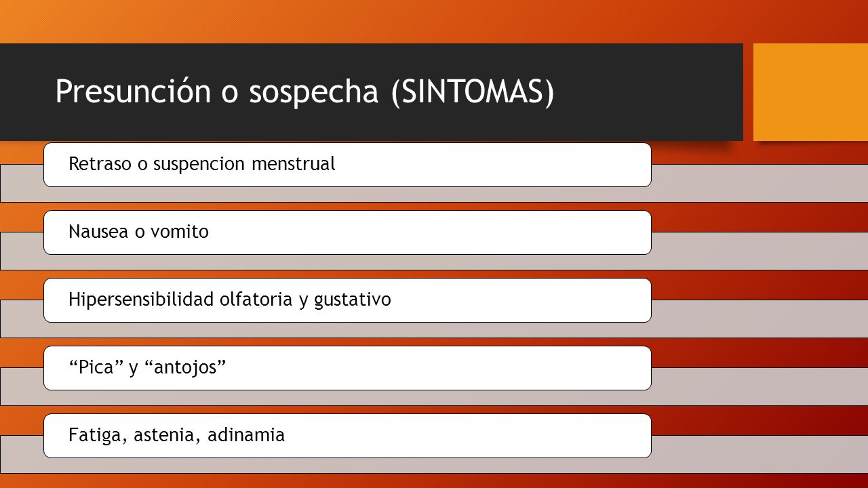
Task: Click the word "gustativo" in third item
Action: [353, 300]
